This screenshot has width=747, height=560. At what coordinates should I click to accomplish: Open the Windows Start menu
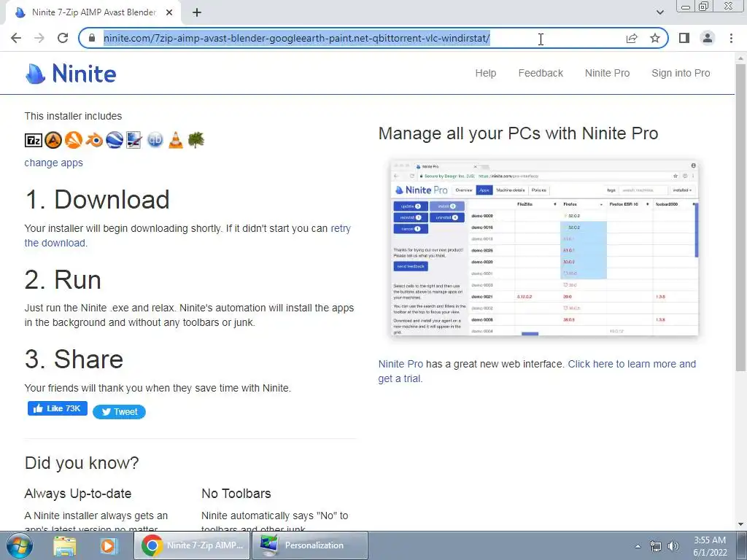coord(19,545)
